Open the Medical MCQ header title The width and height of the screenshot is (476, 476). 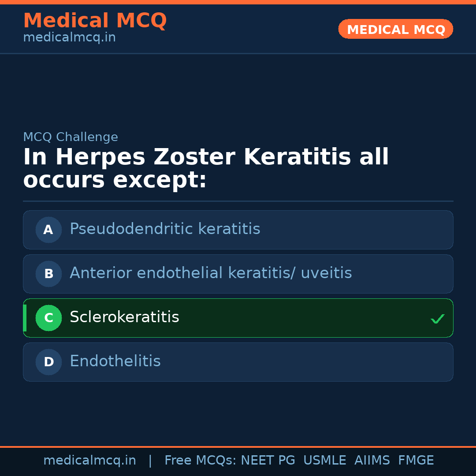point(95,21)
